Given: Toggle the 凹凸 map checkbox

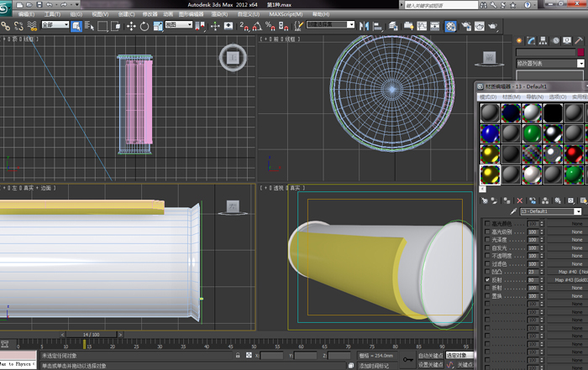Looking at the screenshot, I should point(487,272).
